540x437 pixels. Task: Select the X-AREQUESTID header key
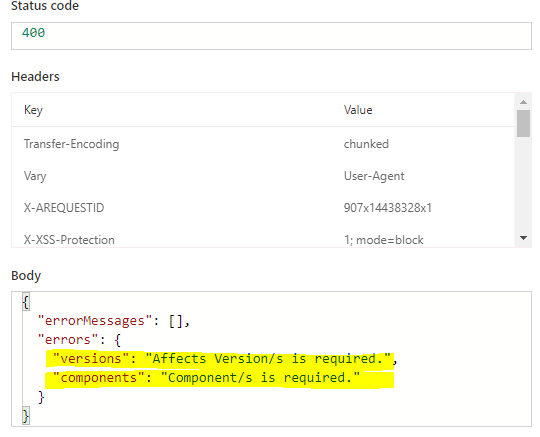point(64,208)
